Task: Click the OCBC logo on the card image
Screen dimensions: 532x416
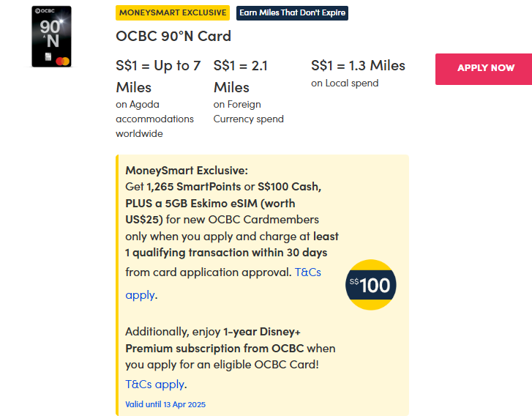Action: click(x=44, y=12)
